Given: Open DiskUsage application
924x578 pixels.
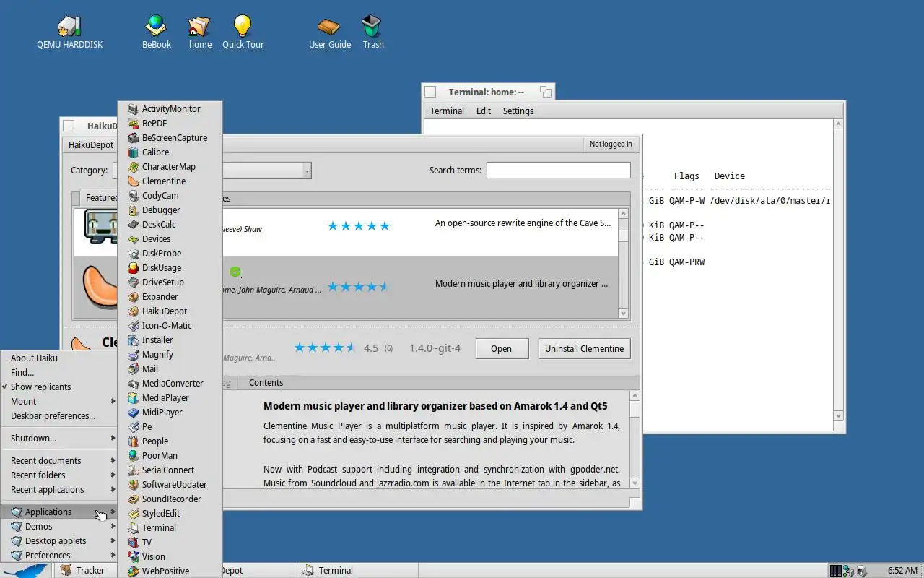Looking at the screenshot, I should (x=170, y=267).
